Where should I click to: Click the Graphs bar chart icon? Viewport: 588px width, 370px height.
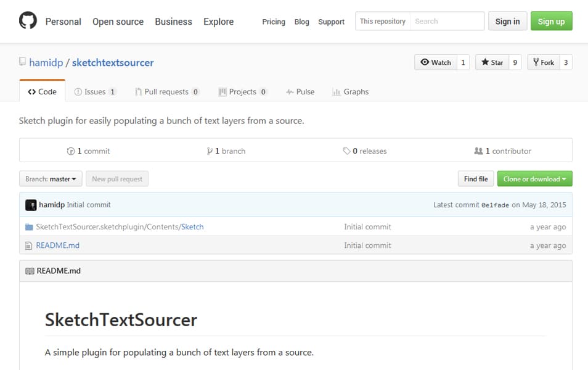[x=336, y=91]
